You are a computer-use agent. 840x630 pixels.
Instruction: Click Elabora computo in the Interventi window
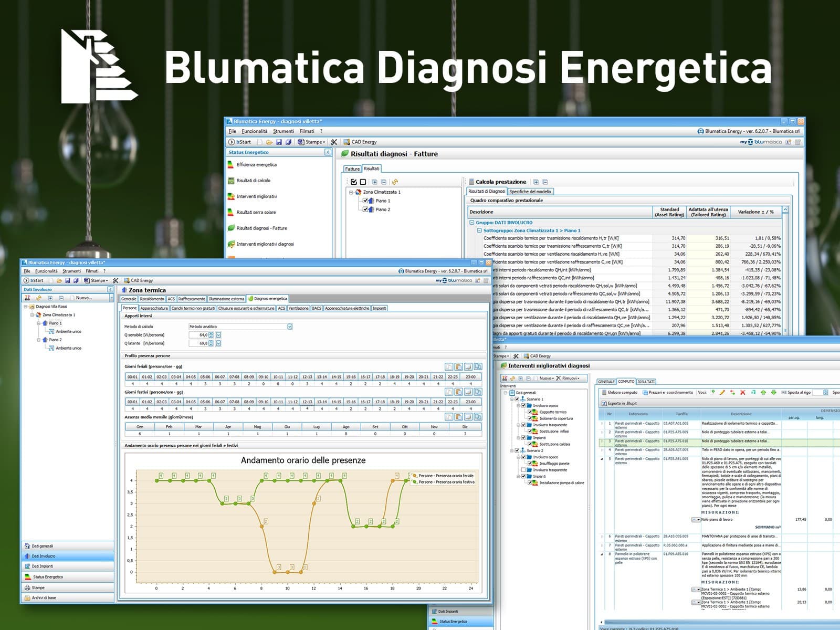(x=619, y=392)
